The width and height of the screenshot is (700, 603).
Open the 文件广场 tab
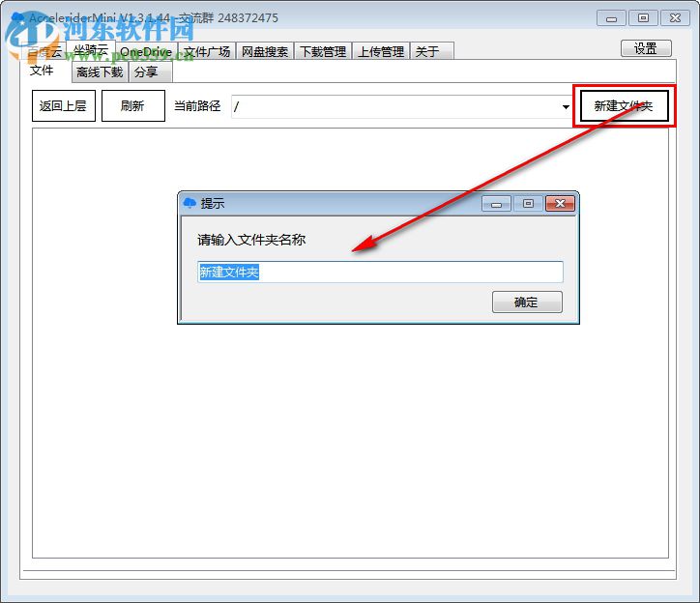tap(207, 51)
